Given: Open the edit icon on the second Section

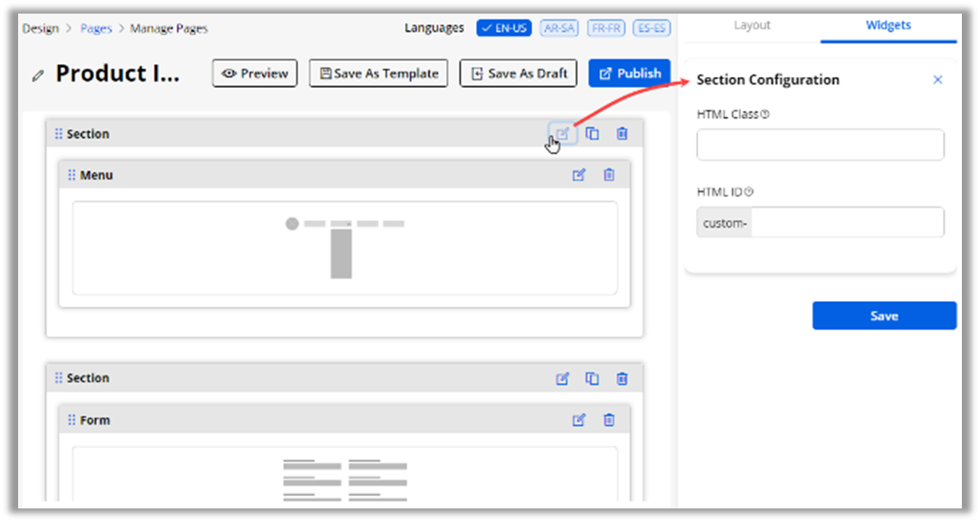Looking at the screenshot, I should tap(562, 379).
